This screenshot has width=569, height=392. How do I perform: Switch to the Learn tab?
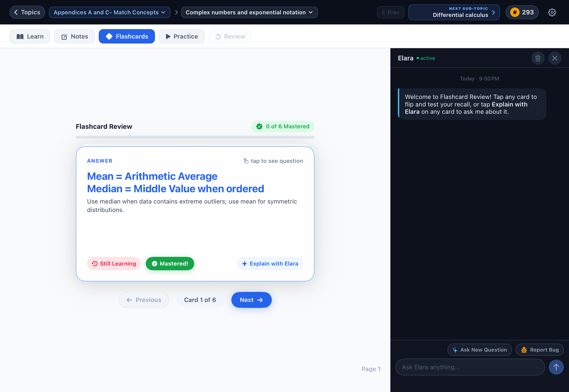coord(30,36)
